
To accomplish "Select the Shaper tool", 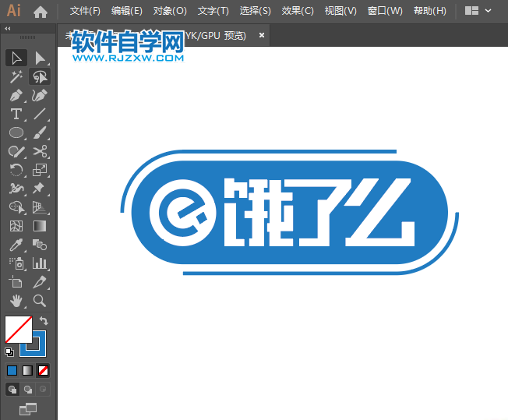I will [16, 151].
